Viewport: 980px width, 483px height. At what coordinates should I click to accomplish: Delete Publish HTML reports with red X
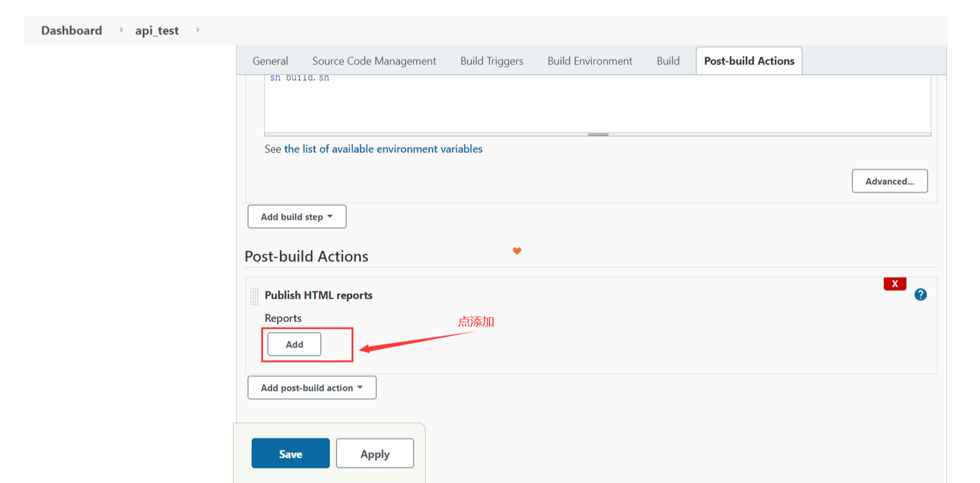click(895, 284)
